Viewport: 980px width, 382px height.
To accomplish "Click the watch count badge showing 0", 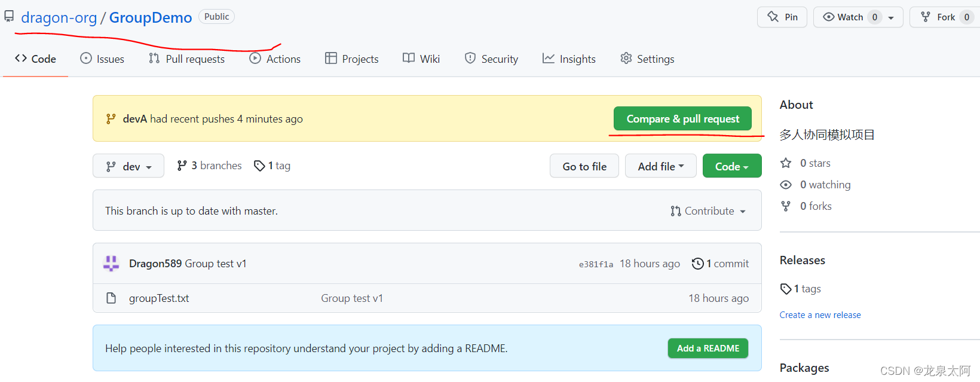I will [x=875, y=17].
